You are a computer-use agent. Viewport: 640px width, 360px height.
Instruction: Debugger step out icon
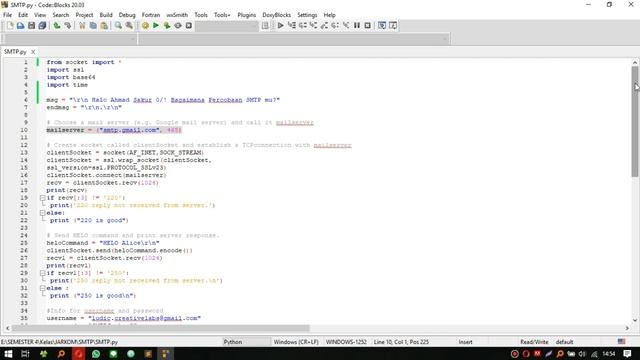pos(324,25)
